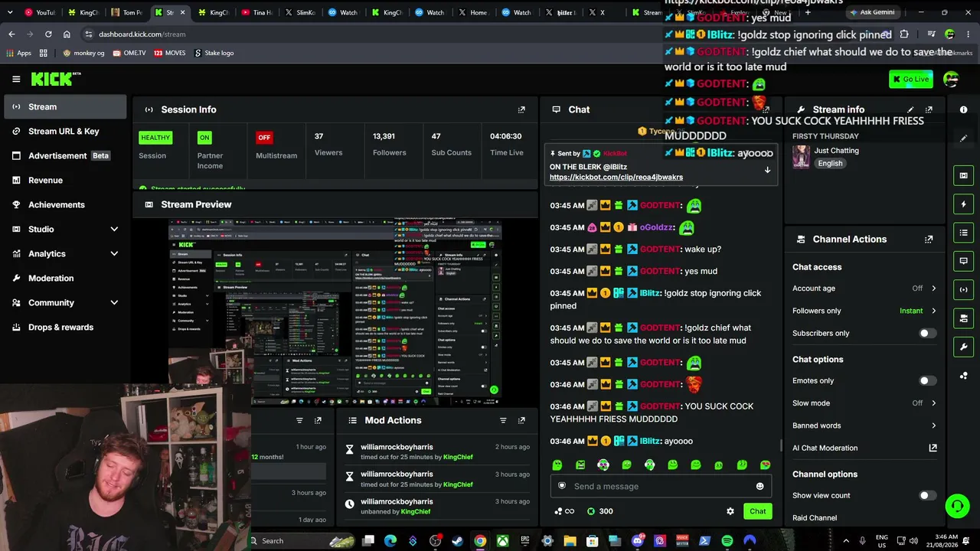Open the Stake logo bookmark
The image size is (980, 551).
pos(214,53)
